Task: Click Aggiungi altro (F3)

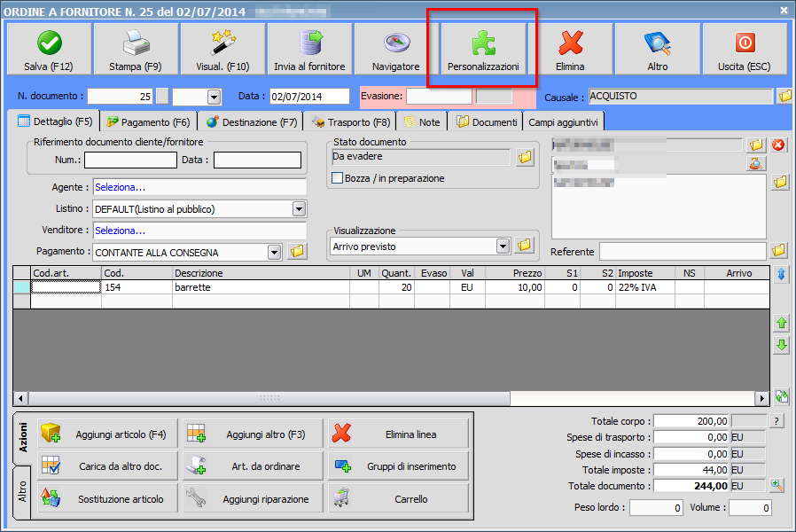Action: [253, 434]
